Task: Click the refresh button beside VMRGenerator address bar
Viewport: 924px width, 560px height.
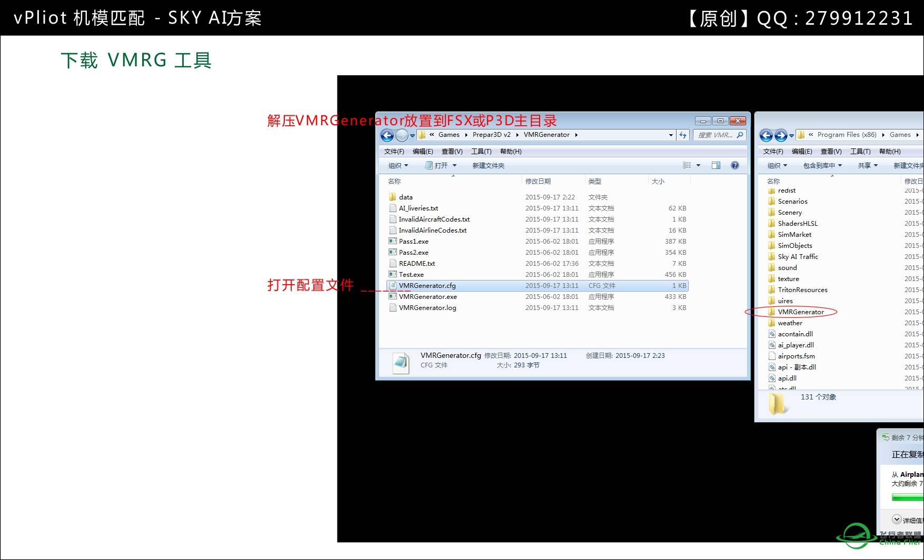Action: tap(683, 135)
